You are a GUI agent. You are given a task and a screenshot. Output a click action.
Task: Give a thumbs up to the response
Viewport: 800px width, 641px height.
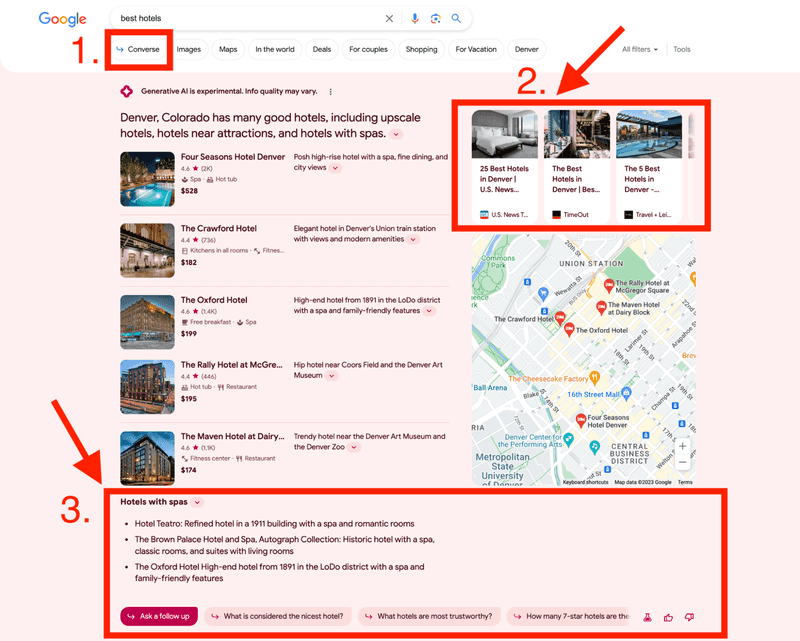(668, 617)
